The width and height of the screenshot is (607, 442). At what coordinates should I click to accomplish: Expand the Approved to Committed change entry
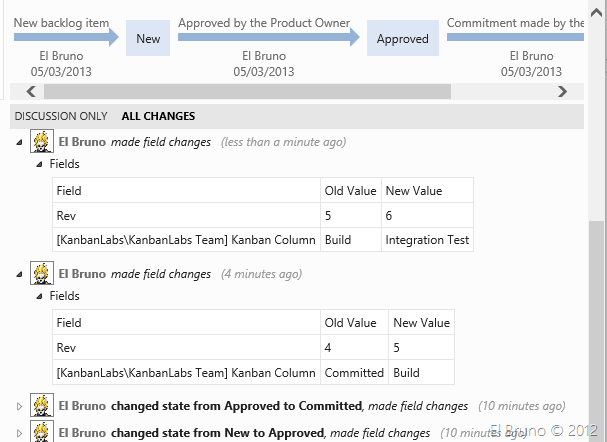point(20,407)
